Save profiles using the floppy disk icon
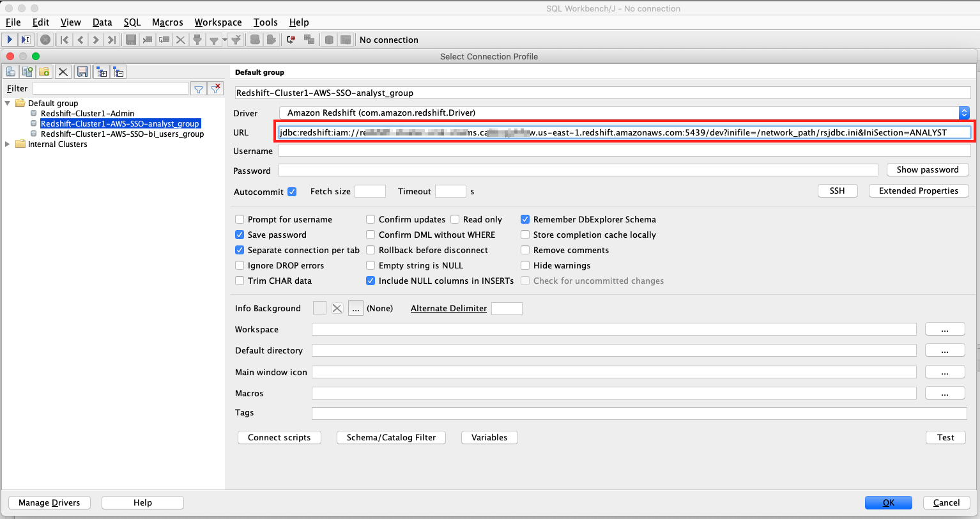 click(82, 72)
